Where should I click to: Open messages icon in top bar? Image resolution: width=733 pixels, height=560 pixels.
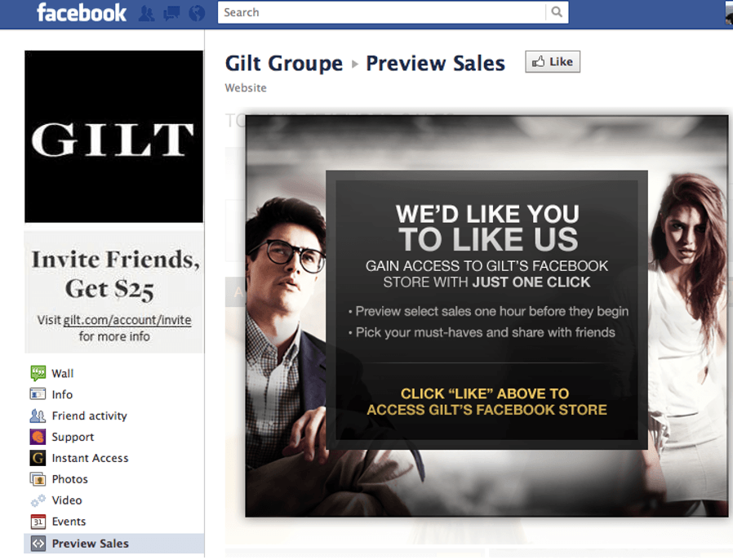171,13
